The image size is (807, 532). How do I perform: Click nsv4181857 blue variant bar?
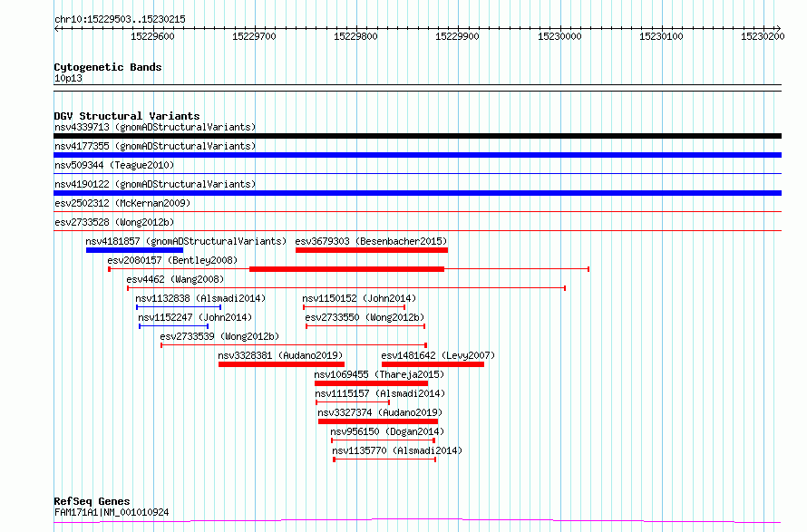134,250
